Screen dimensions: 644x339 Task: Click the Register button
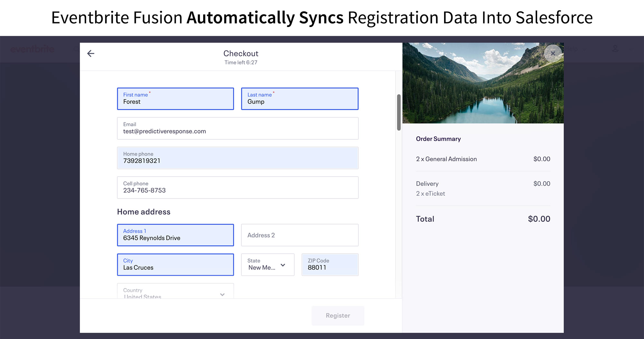[338, 315]
